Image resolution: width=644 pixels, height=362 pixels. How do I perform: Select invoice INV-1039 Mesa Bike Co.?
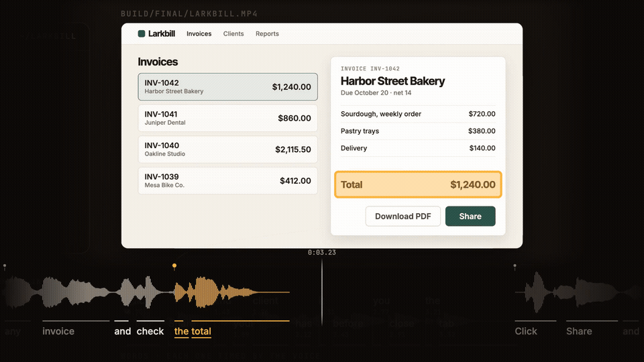(227, 180)
